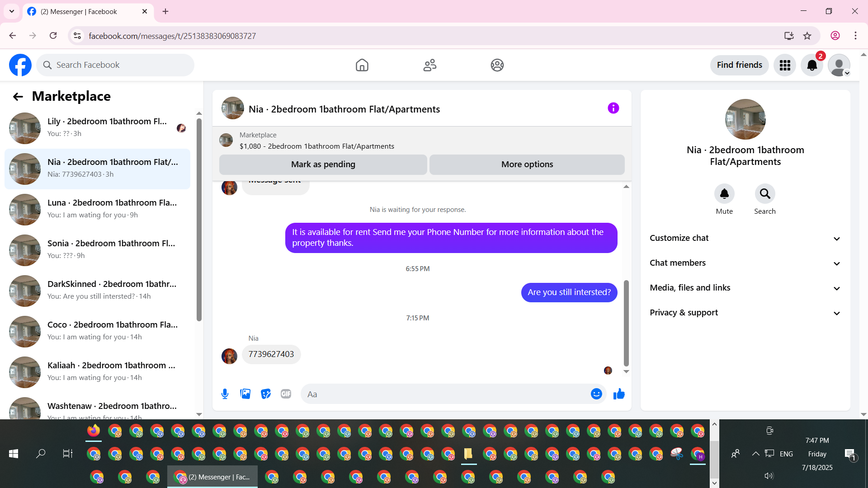The width and height of the screenshot is (868, 488).
Task: Send a voice clip with the microphone
Action: 225,394
